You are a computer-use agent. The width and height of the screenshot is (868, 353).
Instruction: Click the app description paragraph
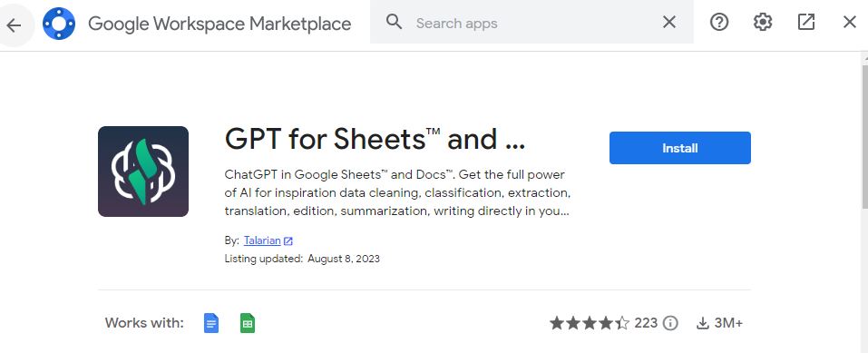[x=397, y=193]
